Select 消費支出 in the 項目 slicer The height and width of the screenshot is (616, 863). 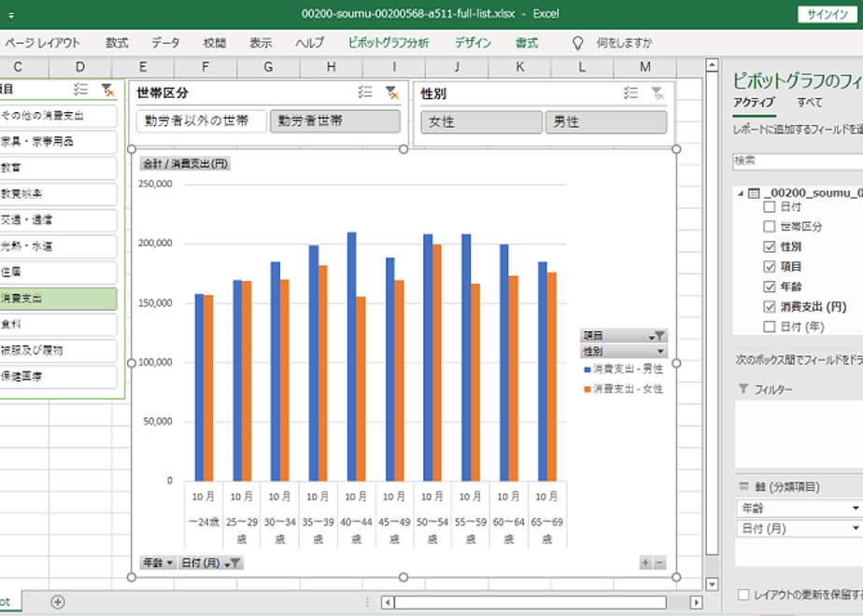(x=58, y=299)
